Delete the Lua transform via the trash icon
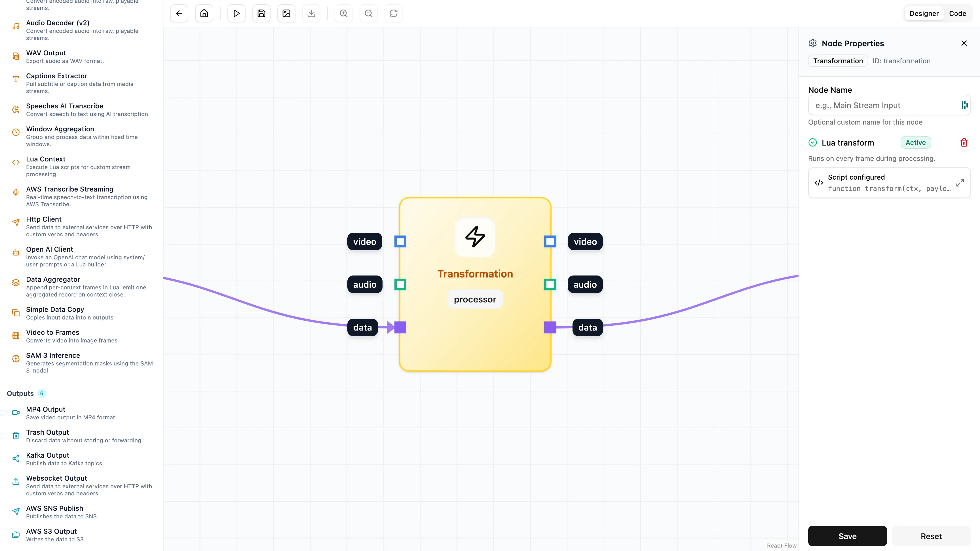This screenshot has height=551, width=980. (964, 142)
